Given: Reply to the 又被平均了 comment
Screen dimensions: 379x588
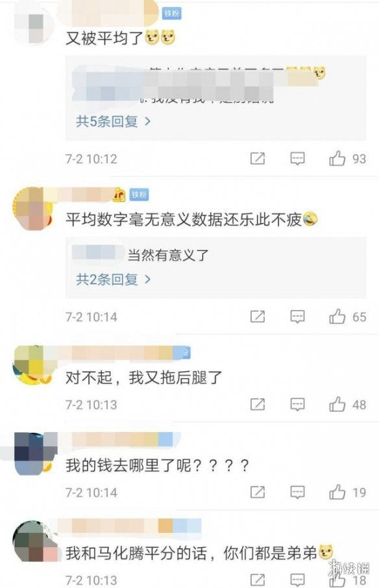Looking at the screenshot, I should [x=297, y=159].
